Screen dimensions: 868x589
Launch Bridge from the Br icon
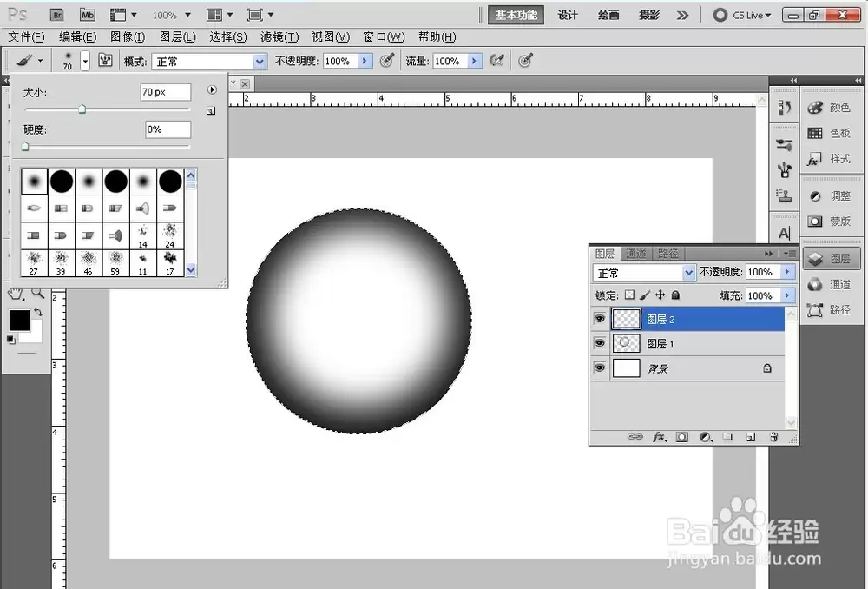point(56,15)
